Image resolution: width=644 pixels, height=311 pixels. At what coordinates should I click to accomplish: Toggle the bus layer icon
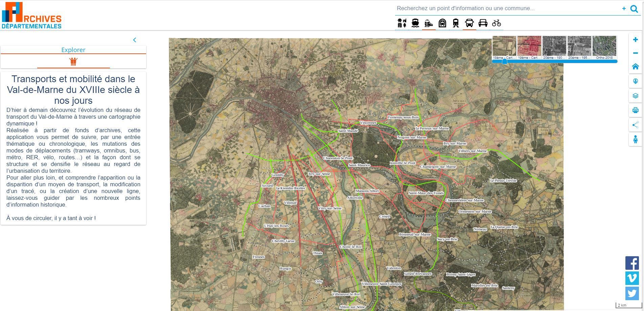(x=469, y=23)
